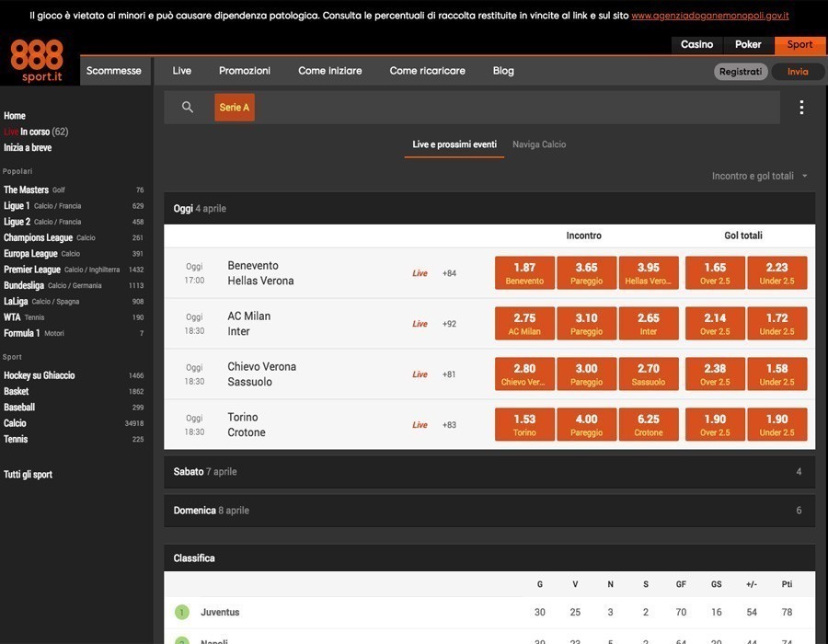
Task: Click Juventus row in Classifica
Action: click(489, 613)
